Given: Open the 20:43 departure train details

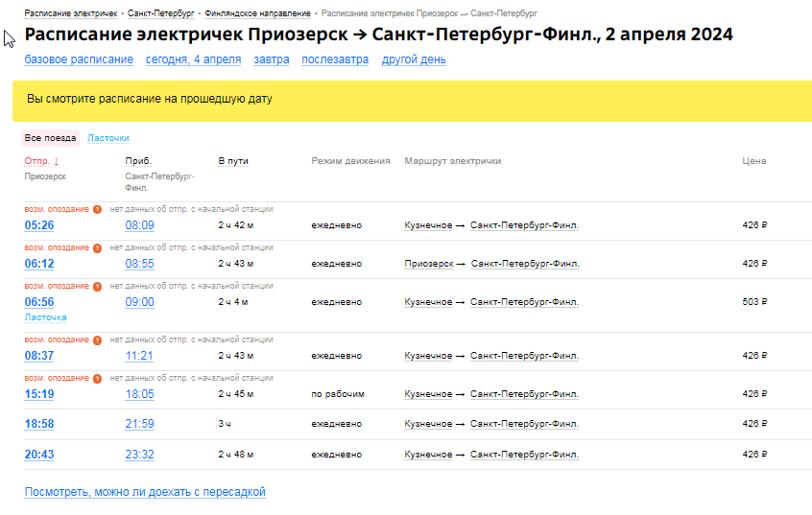Looking at the screenshot, I should pos(39,455).
